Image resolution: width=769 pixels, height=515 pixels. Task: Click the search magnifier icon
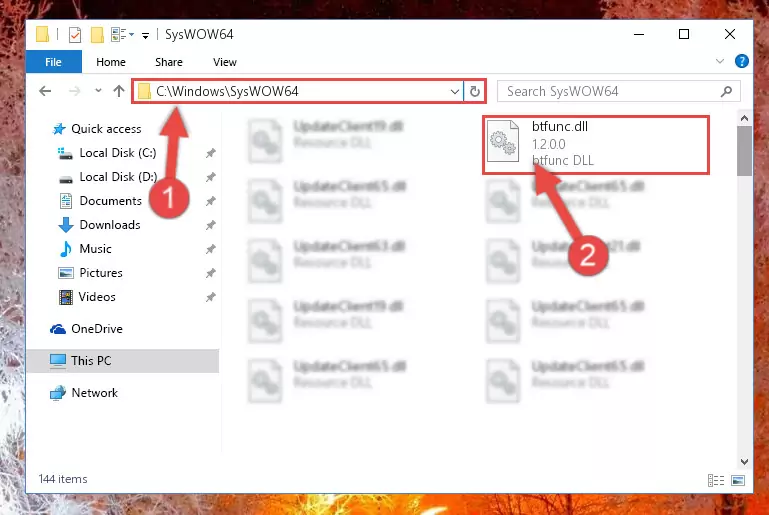[x=726, y=91]
